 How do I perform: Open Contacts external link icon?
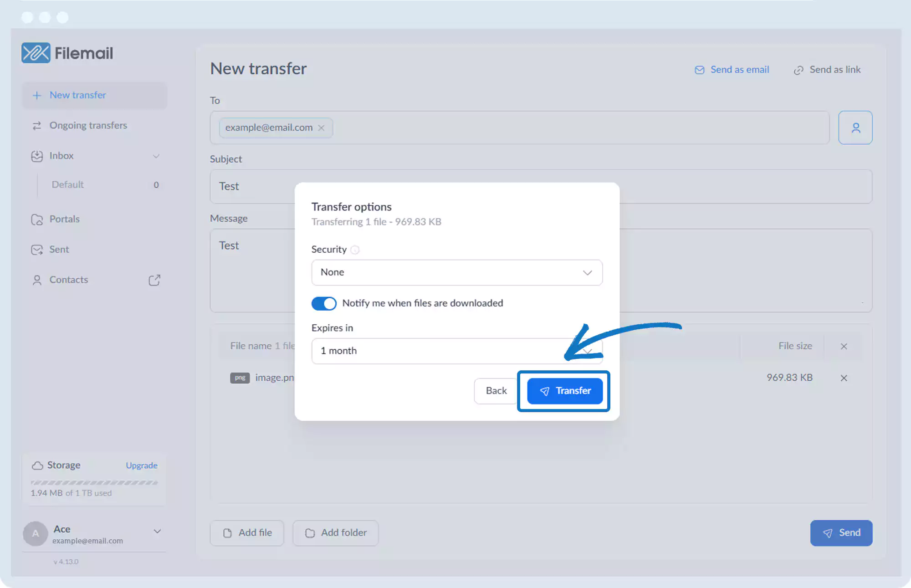[154, 280]
